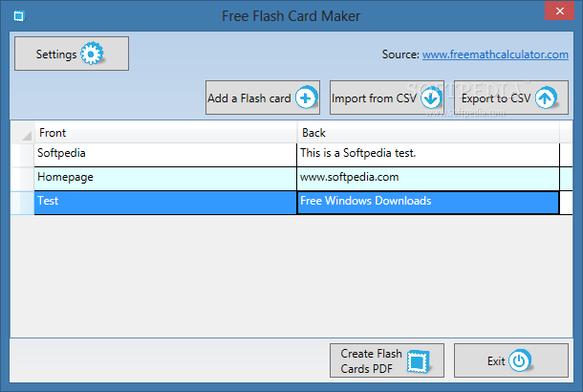The image size is (583, 392).
Task: Select the 'www.softpedia.com' back cell
Action: [x=428, y=179]
